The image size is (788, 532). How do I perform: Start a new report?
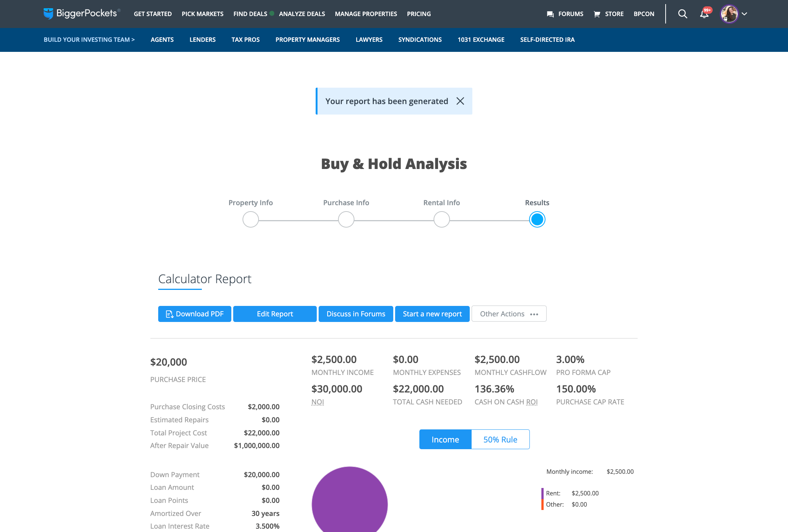pyautogui.click(x=432, y=314)
